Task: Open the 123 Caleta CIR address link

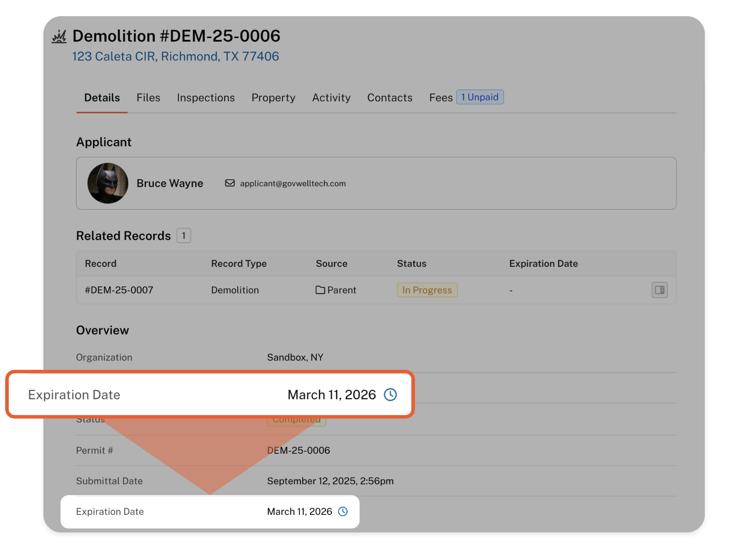Action: (175, 57)
